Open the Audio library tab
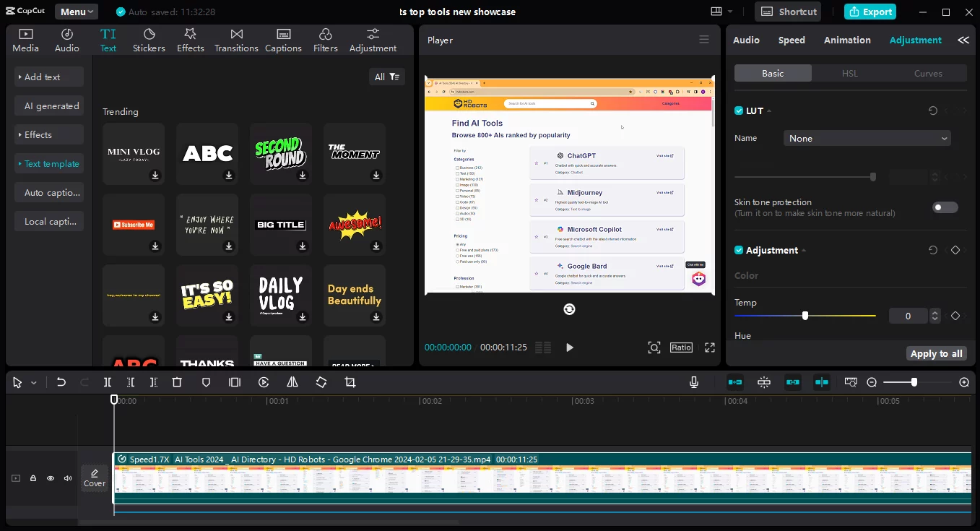 [x=67, y=40]
